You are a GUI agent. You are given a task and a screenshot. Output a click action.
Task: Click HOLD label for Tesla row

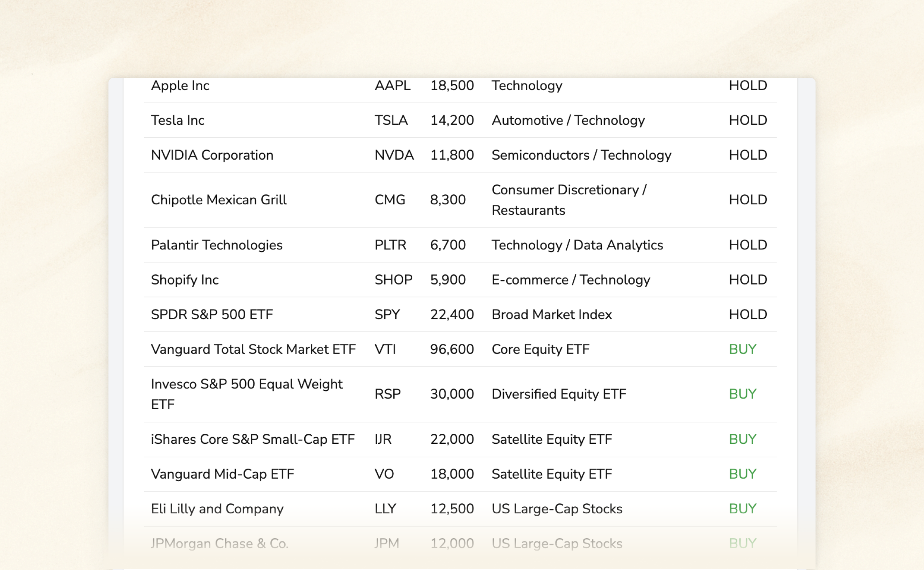click(748, 120)
